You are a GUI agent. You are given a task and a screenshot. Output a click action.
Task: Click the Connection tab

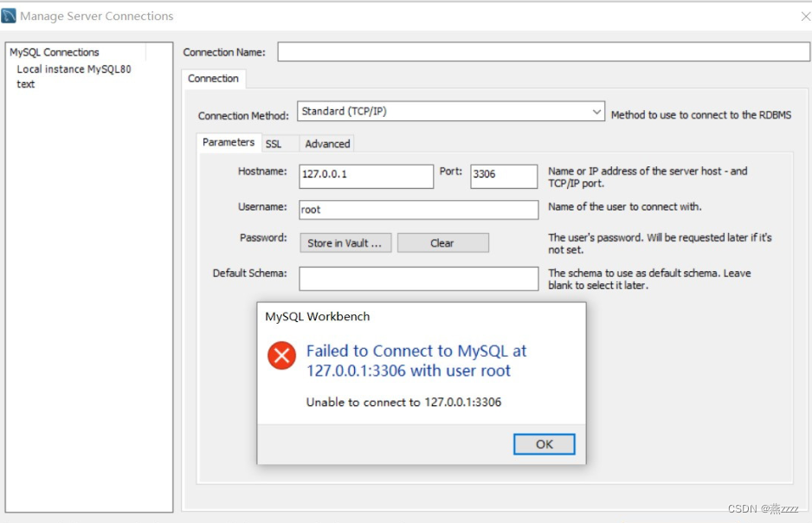[213, 79]
